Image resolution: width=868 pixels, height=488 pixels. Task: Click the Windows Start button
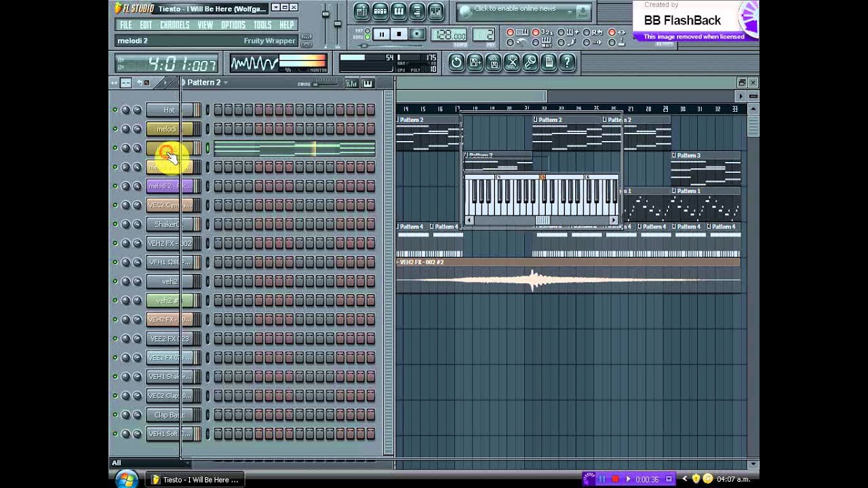point(127,479)
